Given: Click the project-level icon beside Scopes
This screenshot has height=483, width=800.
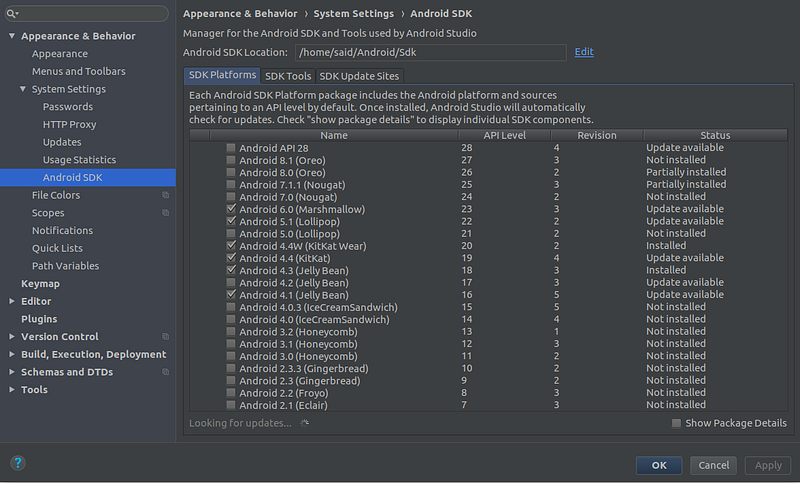Looking at the screenshot, I should coord(166,213).
